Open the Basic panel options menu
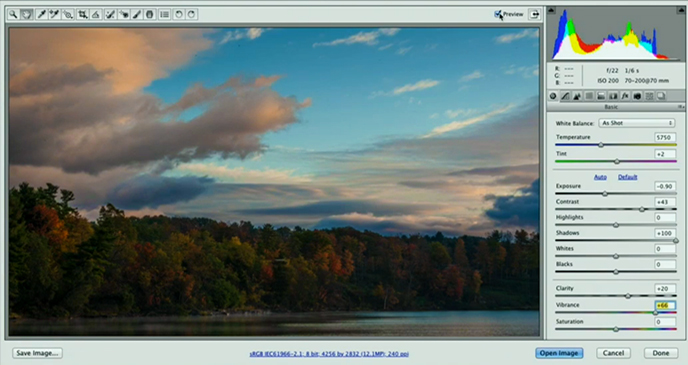Image resolution: width=688 pixels, height=365 pixels. 681,107
